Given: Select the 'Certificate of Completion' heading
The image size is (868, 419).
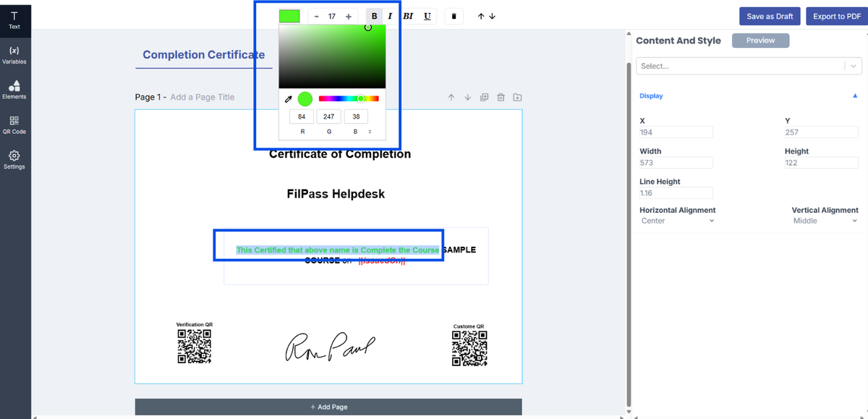Looking at the screenshot, I should click(x=340, y=154).
